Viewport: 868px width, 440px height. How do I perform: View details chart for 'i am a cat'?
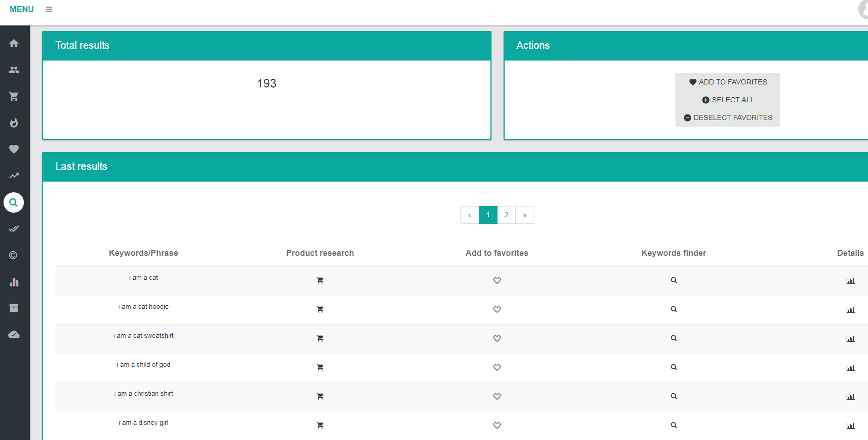[x=850, y=280]
